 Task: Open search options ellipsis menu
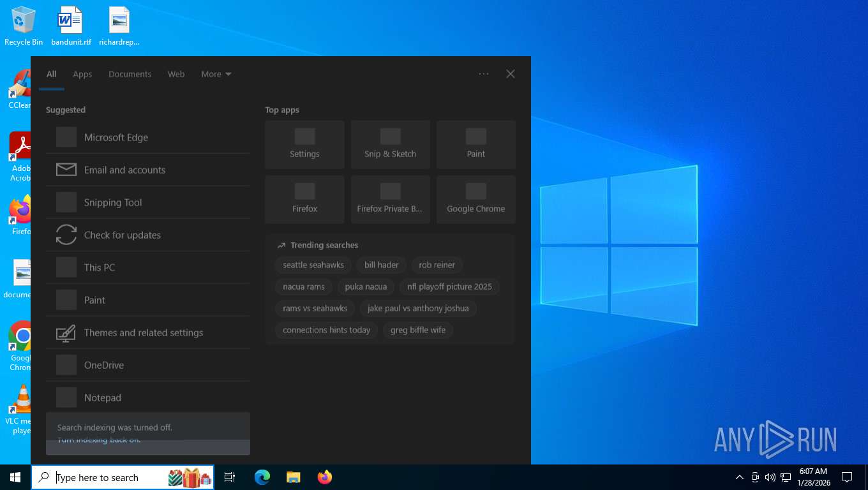click(484, 74)
